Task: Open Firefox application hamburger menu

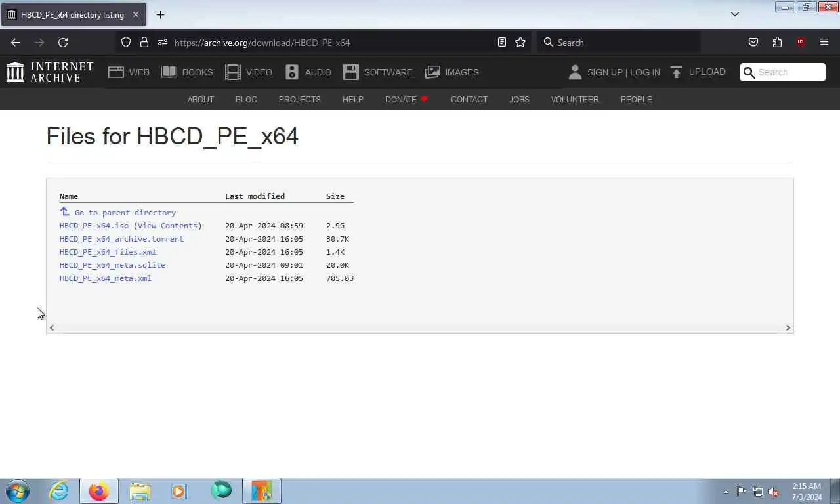Action: 824,42
